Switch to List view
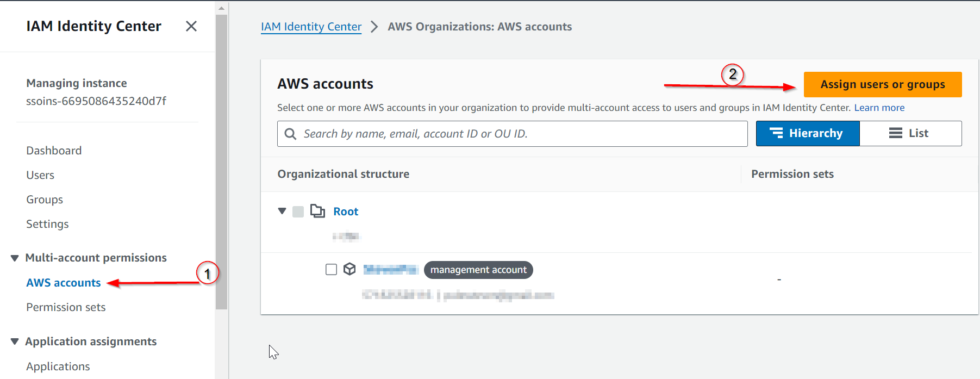 [910, 133]
